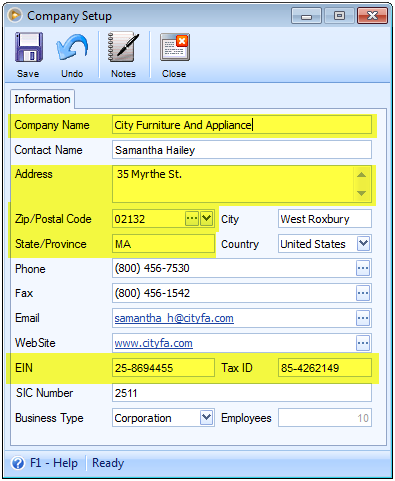Click the Close form icon in toolbar

175,47
